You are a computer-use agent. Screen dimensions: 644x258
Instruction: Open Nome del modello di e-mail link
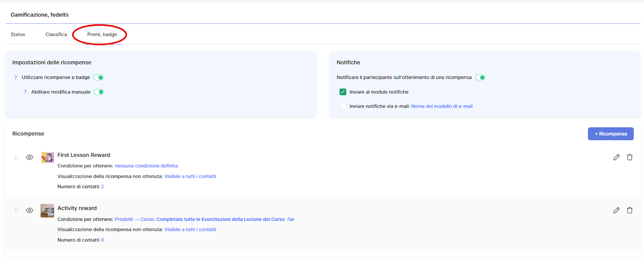point(442,106)
